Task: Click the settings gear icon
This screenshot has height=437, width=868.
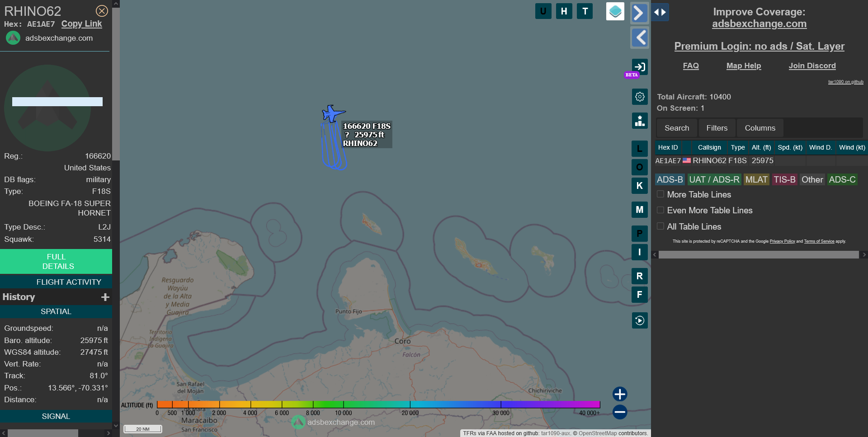Action: pos(639,97)
